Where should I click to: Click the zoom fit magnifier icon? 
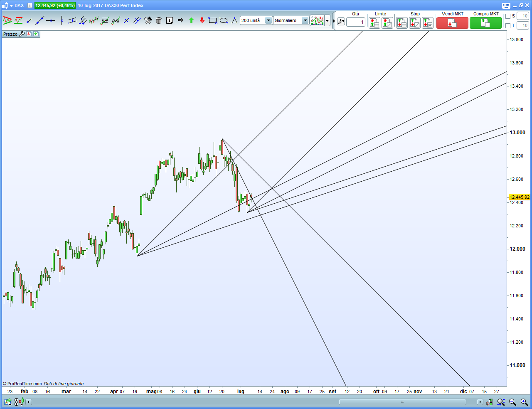click(501, 402)
